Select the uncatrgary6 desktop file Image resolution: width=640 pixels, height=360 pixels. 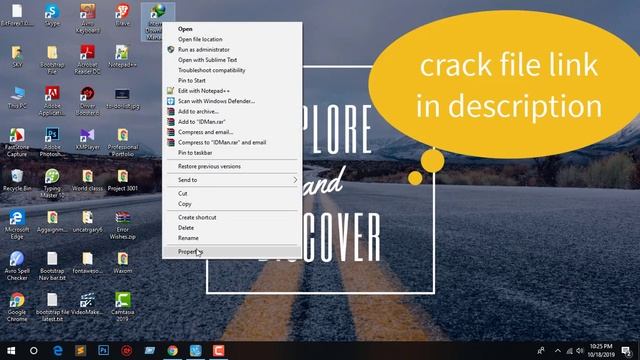pyautogui.click(x=87, y=222)
